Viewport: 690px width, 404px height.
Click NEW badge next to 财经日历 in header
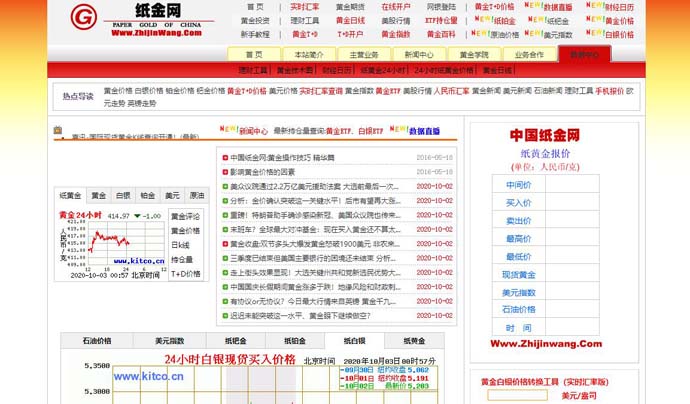pos(595,6)
